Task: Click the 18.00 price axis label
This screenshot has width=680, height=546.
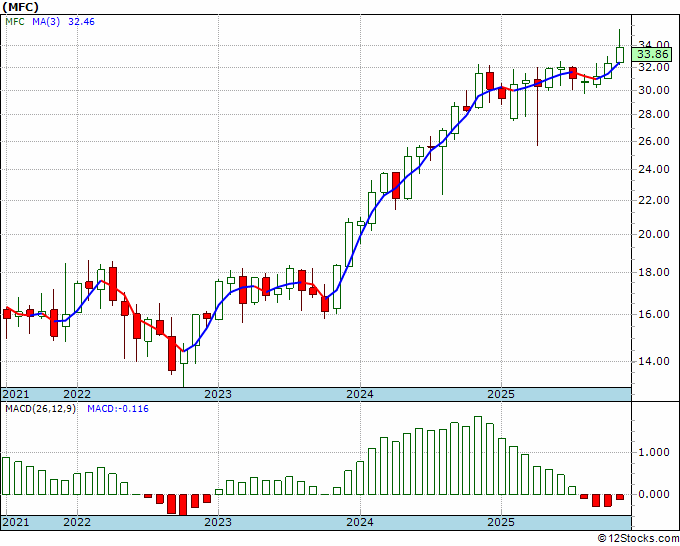Action: 653,272
